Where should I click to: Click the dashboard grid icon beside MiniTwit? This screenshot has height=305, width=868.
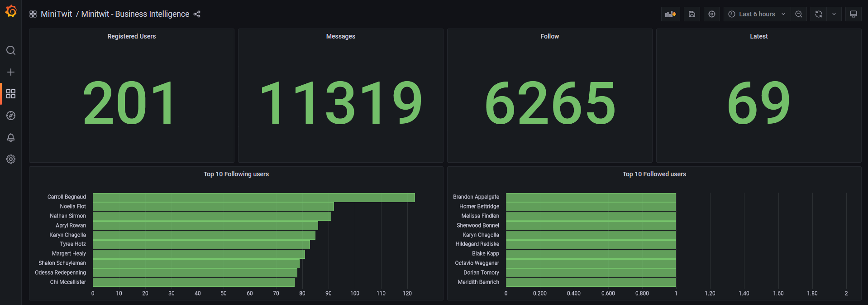coord(33,14)
